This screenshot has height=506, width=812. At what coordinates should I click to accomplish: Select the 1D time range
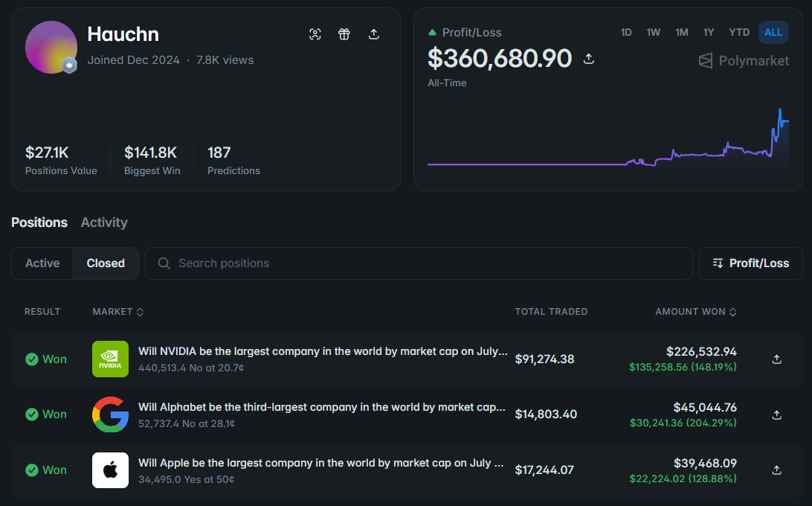626,32
